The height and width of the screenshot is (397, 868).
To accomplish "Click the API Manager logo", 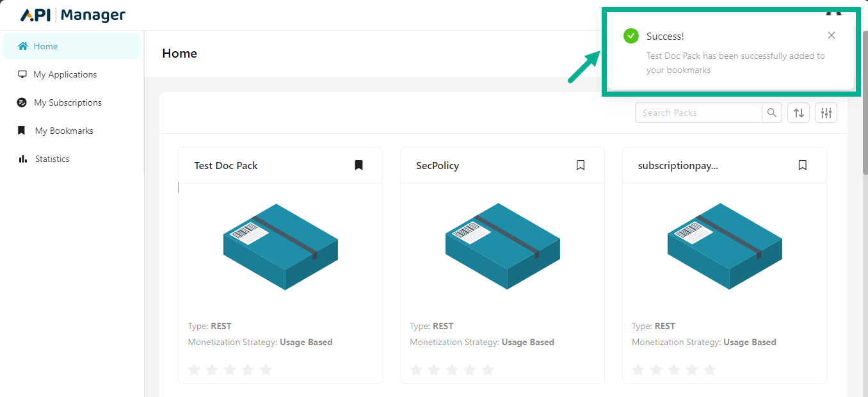I will click(73, 15).
